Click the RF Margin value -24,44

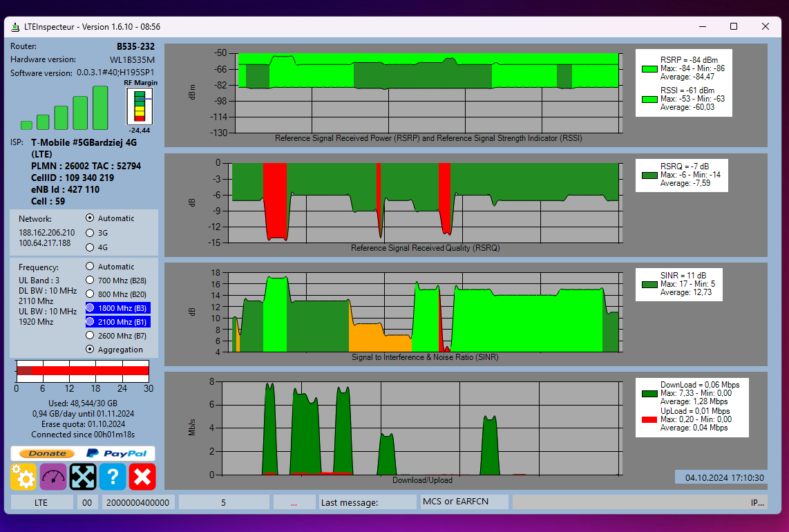[x=140, y=131]
